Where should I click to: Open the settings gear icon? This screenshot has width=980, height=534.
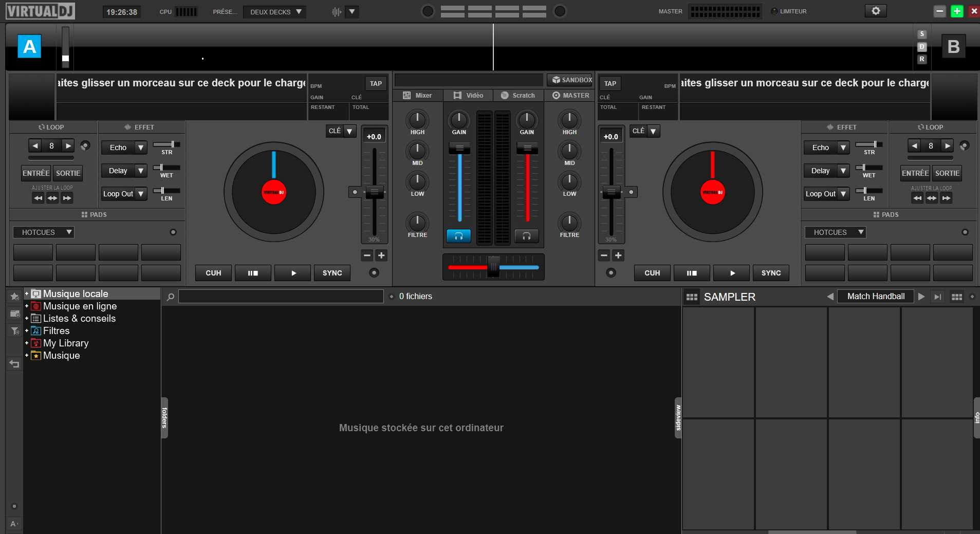(876, 11)
